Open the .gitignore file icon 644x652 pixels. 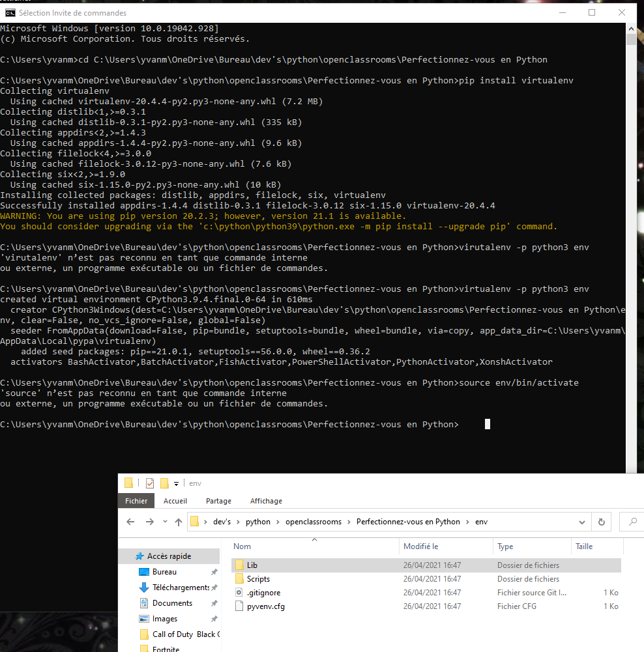[x=239, y=593]
